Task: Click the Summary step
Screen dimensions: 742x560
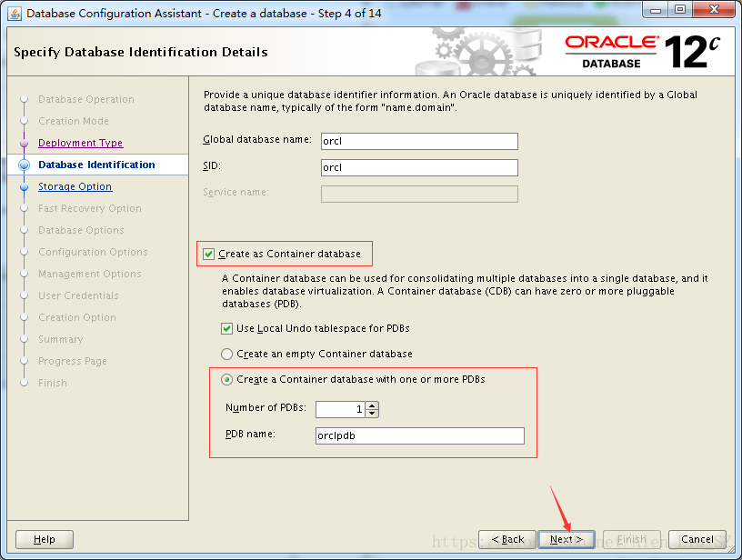Action: click(x=61, y=339)
